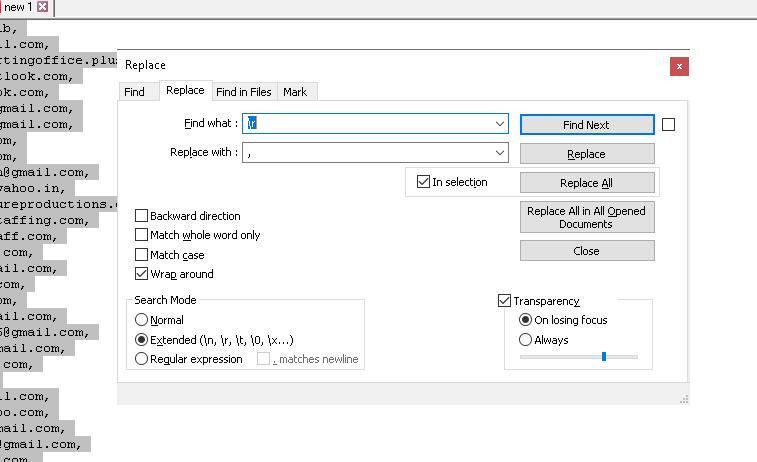Uncheck Wrap around option
This screenshot has height=462, width=757.
coord(141,274)
